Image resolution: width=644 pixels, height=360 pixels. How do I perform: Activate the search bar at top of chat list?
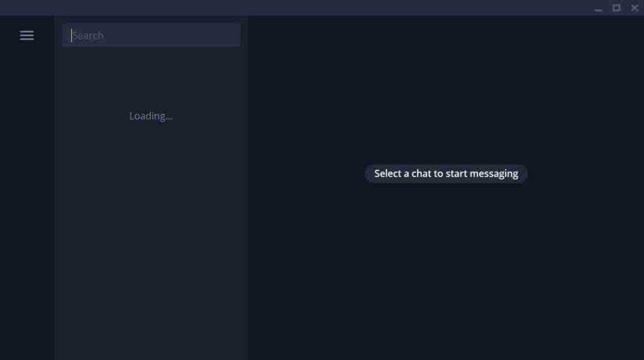pyautogui.click(x=151, y=35)
